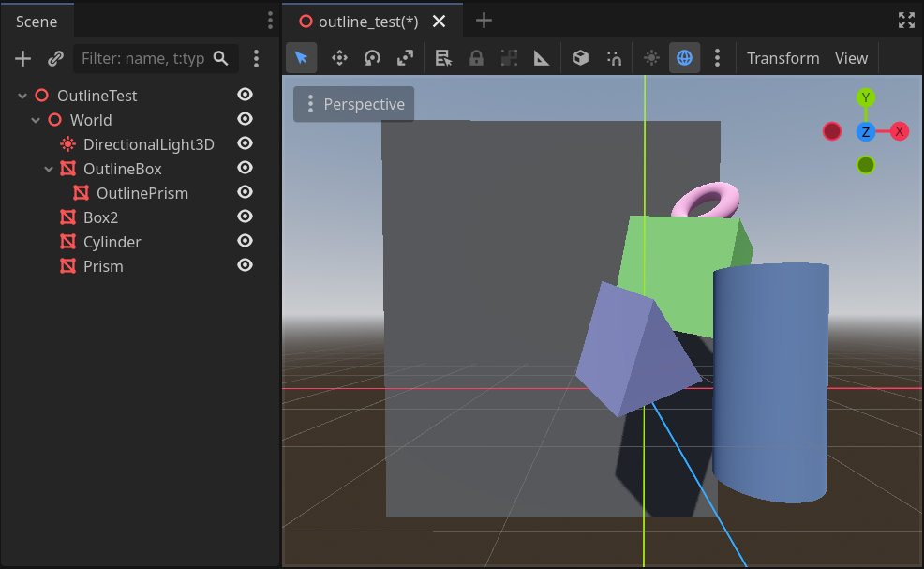Toggle the Prism node visibility
This screenshot has width=924, height=569.
pyautogui.click(x=246, y=266)
